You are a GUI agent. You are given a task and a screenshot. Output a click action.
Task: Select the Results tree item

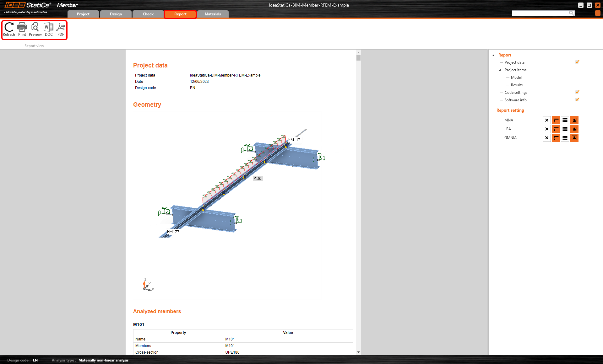pyautogui.click(x=517, y=85)
